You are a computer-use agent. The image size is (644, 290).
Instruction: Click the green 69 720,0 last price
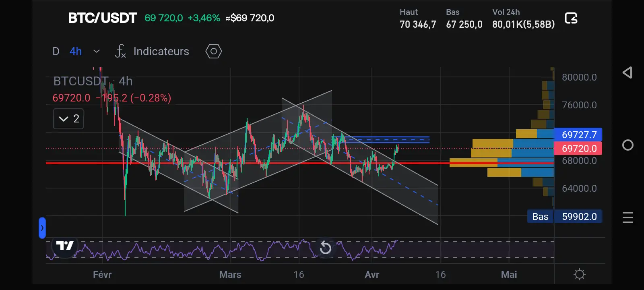coord(163,18)
